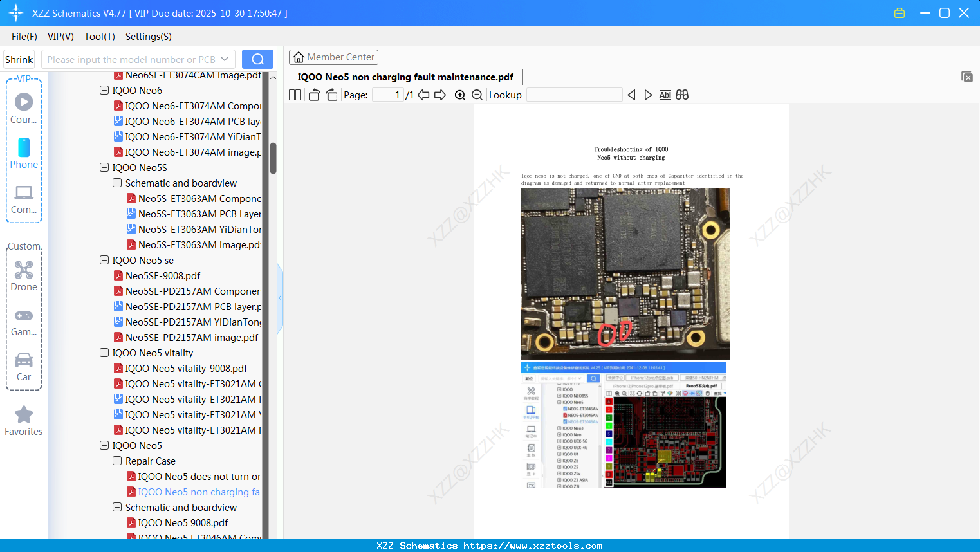The height and width of the screenshot is (552, 980).
Task: Open the model number dropdown arrow
Action: [x=225, y=59]
